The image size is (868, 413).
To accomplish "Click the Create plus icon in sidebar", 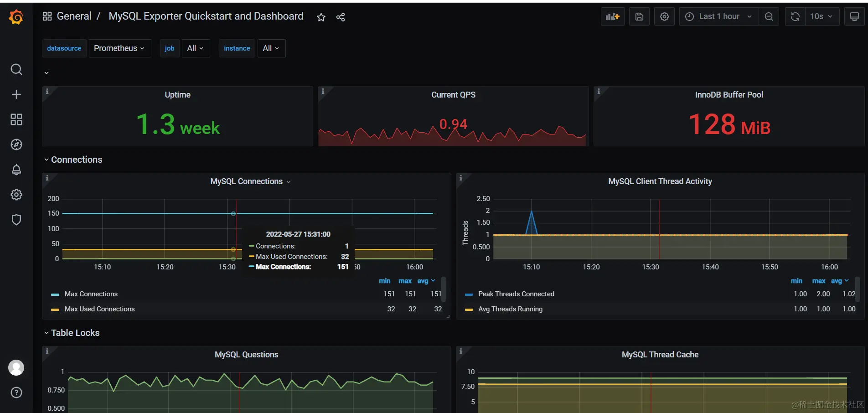I will [16, 94].
